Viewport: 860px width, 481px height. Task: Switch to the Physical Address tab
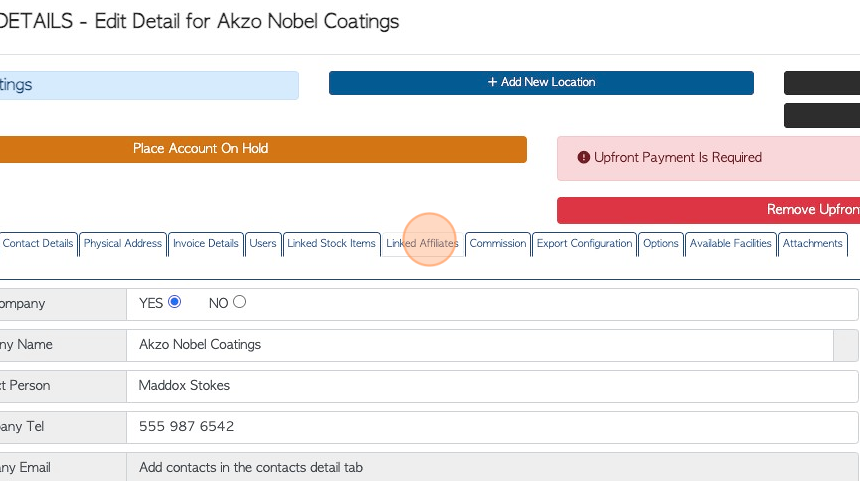coord(123,244)
